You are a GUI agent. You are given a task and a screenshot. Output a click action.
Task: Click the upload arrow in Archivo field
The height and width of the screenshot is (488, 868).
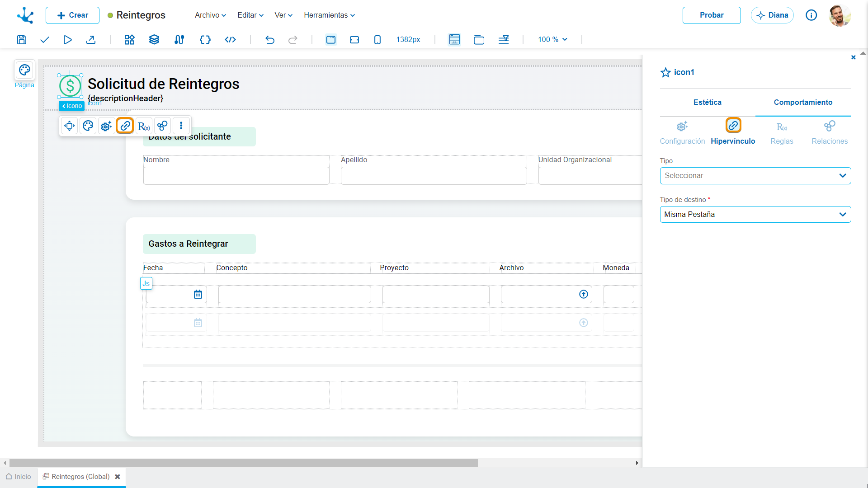tap(584, 295)
